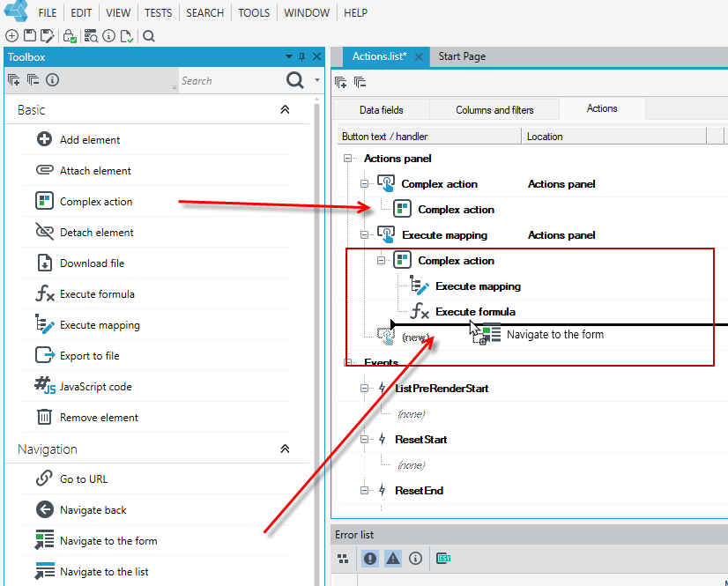Collapse the Basic section of the Toolbox

(x=285, y=109)
